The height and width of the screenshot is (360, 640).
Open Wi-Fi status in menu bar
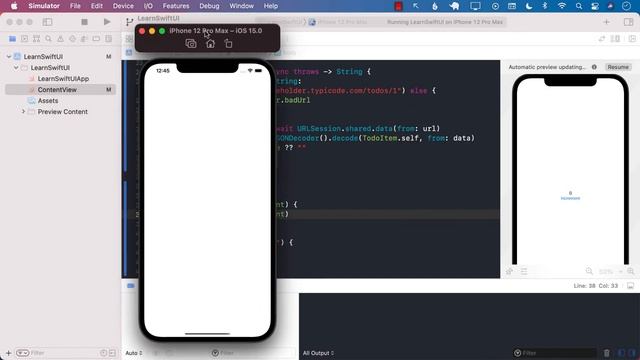click(562, 6)
